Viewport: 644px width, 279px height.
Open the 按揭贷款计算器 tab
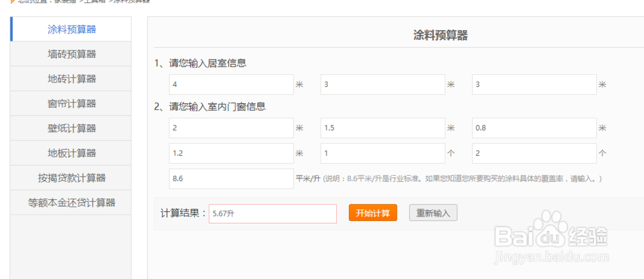pos(71,178)
